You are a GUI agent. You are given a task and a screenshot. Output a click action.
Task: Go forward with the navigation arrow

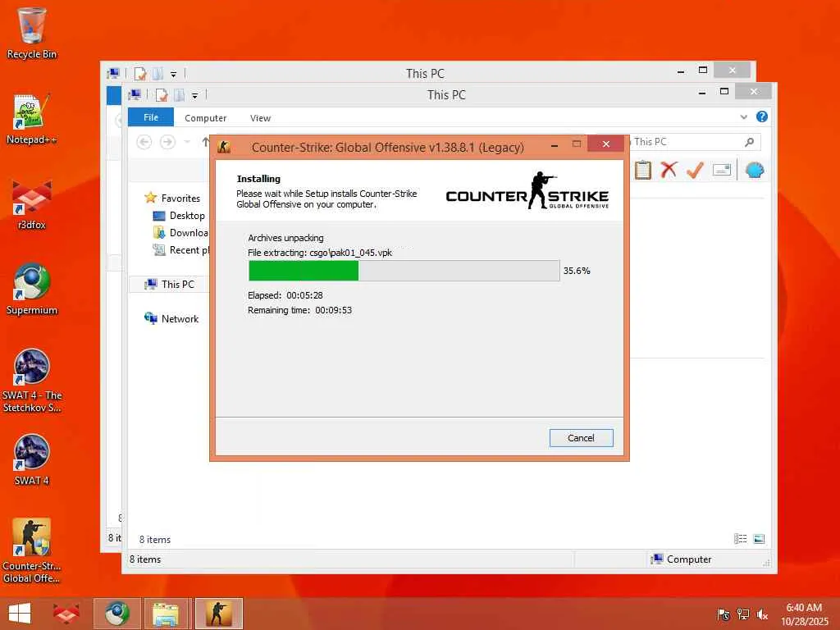(167, 142)
